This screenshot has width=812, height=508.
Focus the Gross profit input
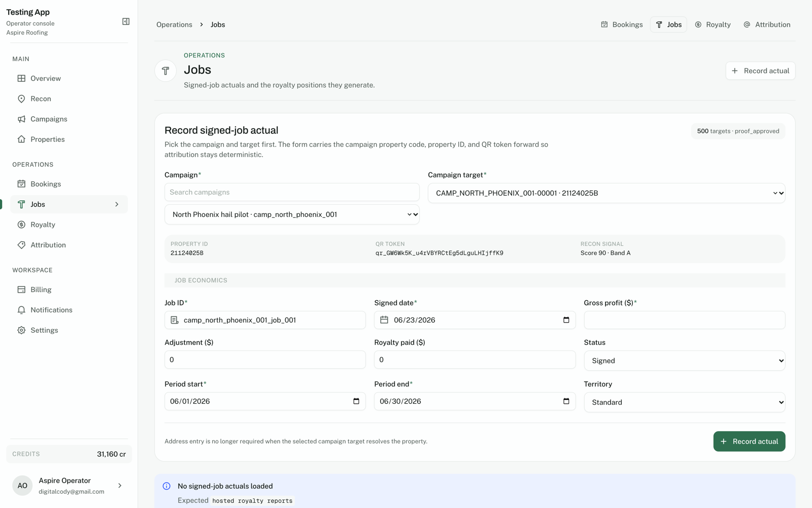tap(685, 320)
